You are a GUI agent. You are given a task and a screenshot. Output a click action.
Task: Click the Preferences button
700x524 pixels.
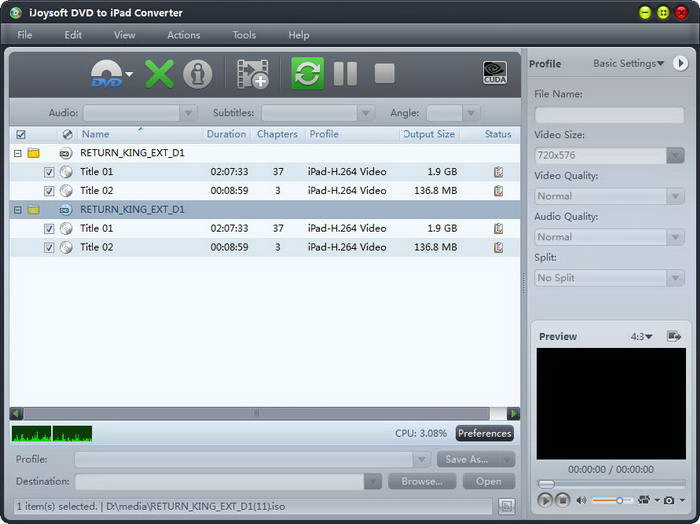click(x=485, y=433)
